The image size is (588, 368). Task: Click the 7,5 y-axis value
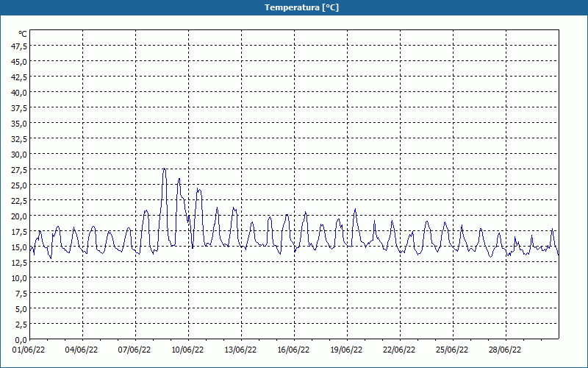pos(21,294)
